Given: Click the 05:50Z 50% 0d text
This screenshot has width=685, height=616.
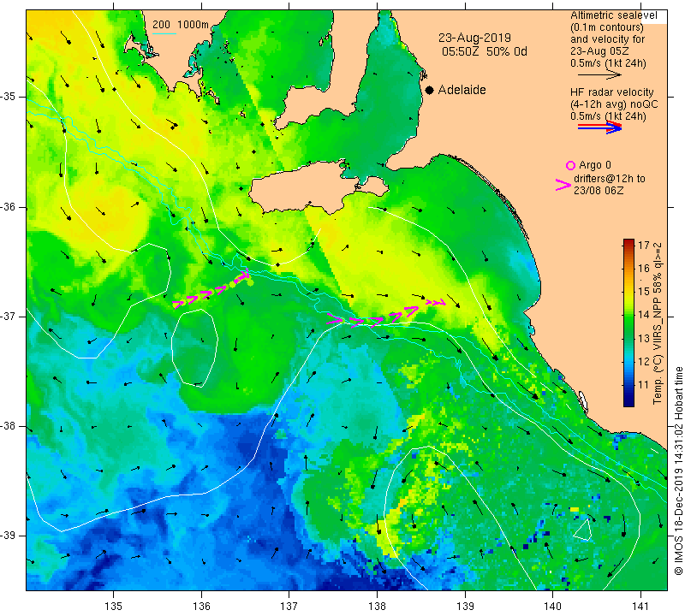Looking at the screenshot, I should click(485, 51).
